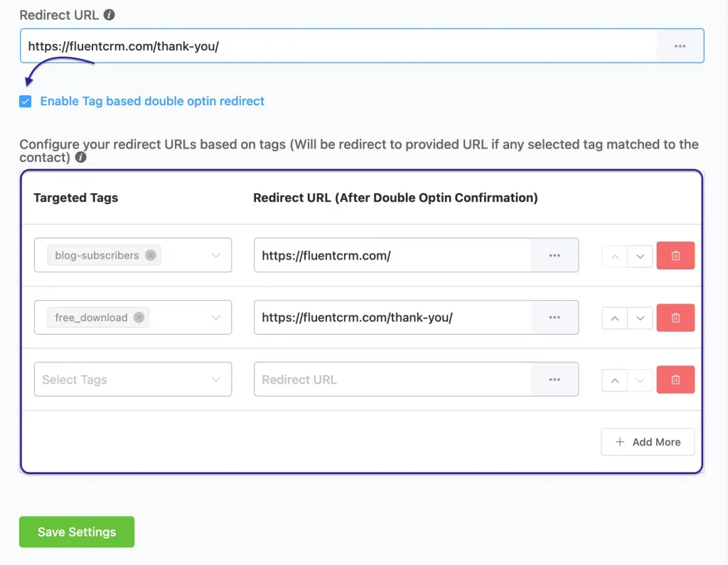Remove the blog-subscribers tag with its x icon
The image size is (728, 565).
(150, 254)
